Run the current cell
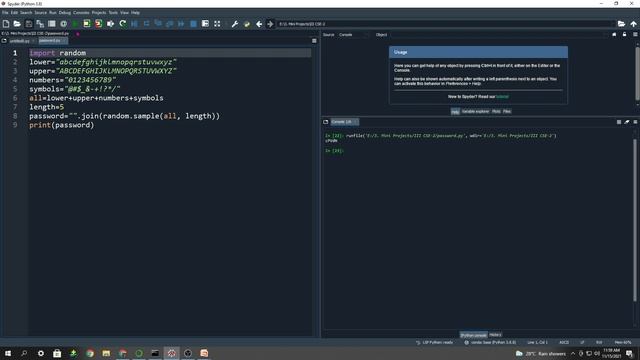Screen dimensions: 640x360 tap(87, 24)
